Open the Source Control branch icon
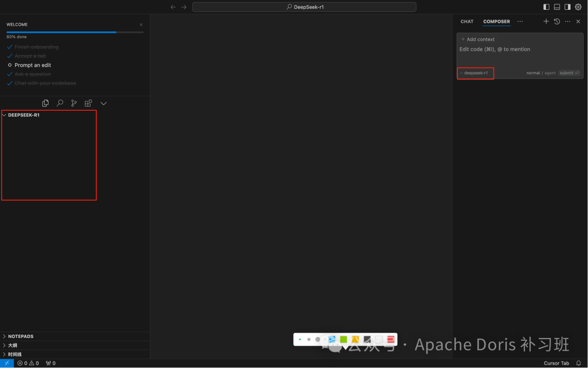This screenshot has width=588, height=368. click(74, 103)
